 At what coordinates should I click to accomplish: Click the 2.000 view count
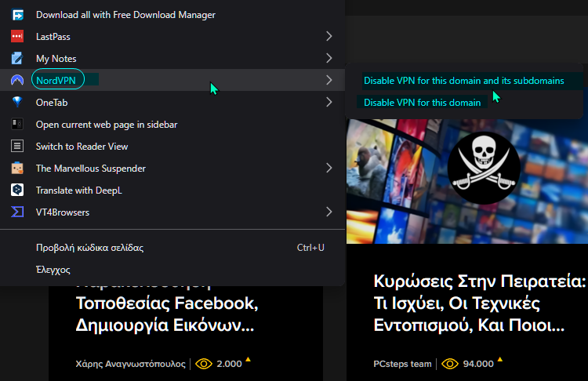click(x=229, y=364)
